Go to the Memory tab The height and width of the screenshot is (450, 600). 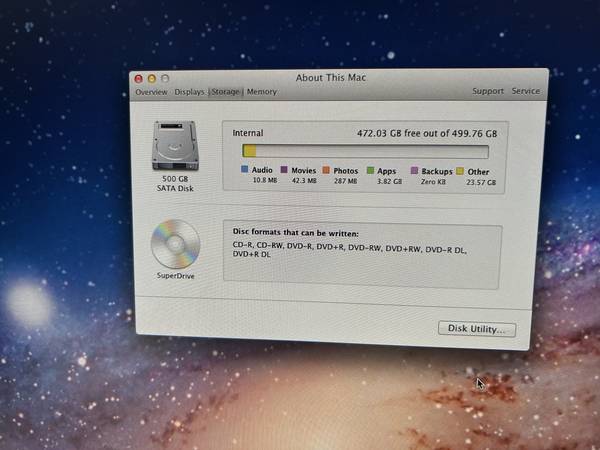pyautogui.click(x=262, y=92)
